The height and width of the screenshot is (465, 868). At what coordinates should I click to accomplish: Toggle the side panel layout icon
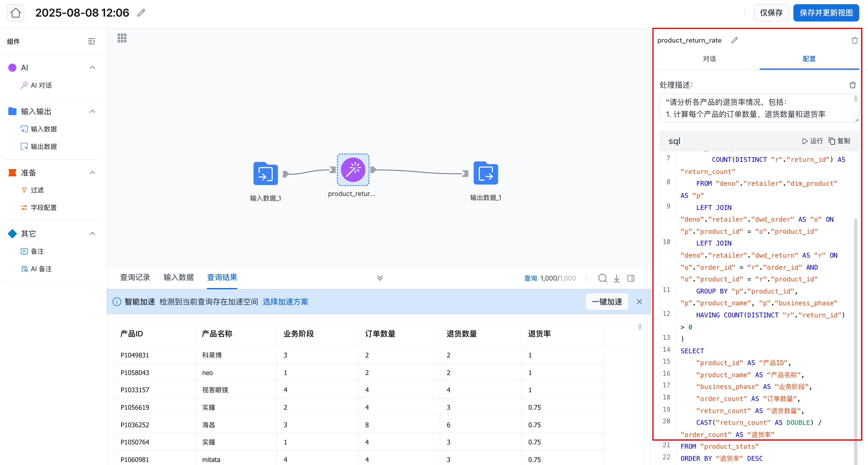pos(631,278)
